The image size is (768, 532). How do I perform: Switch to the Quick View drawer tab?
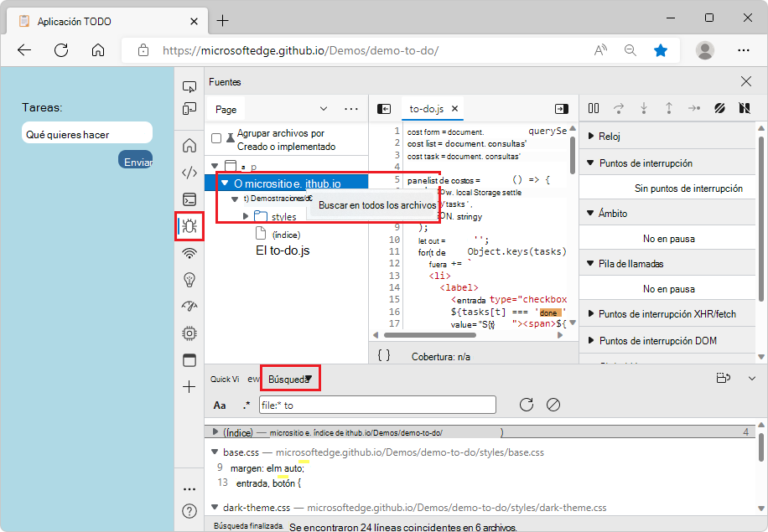tap(234, 380)
